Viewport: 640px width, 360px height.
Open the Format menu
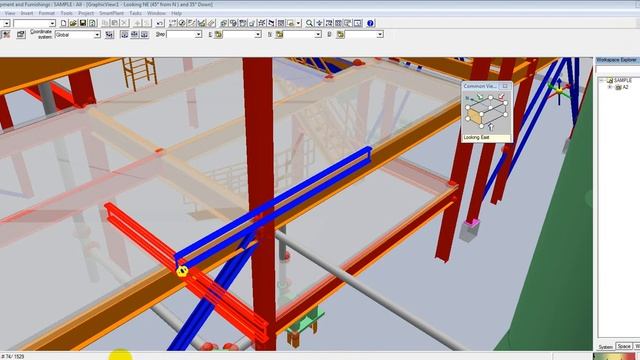(x=47, y=13)
